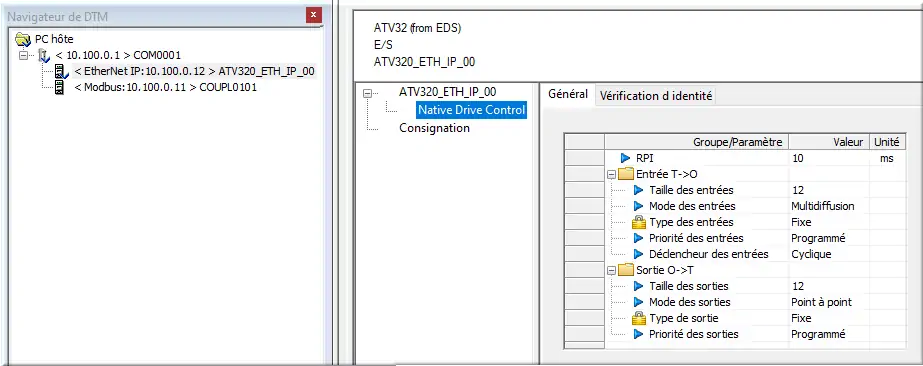The width and height of the screenshot is (923, 366).
Task: Click the lock icon next to Type de sortie
Action: [x=638, y=318]
